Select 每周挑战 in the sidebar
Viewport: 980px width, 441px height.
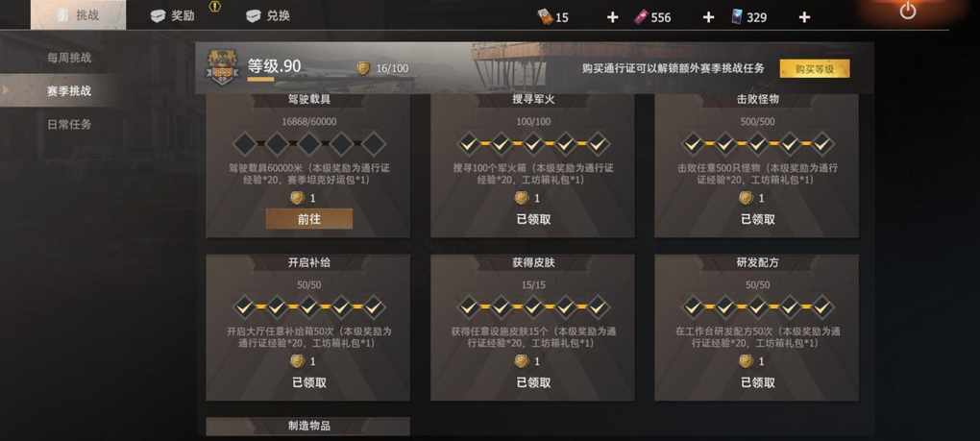click(x=69, y=58)
